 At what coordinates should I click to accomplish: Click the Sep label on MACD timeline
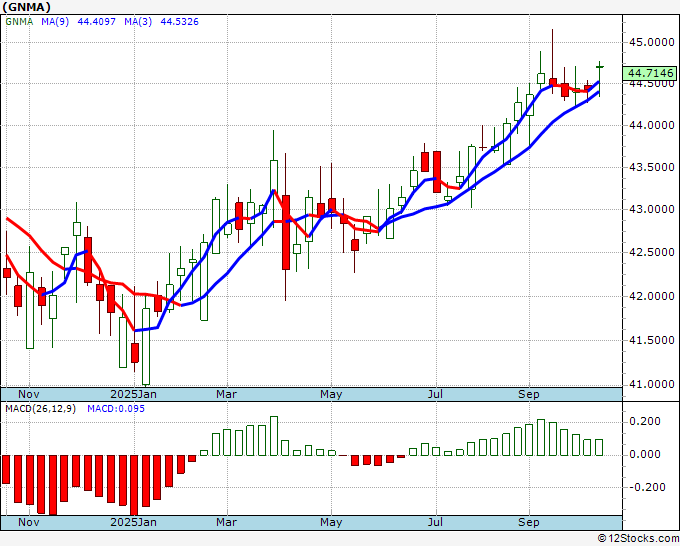click(x=529, y=522)
